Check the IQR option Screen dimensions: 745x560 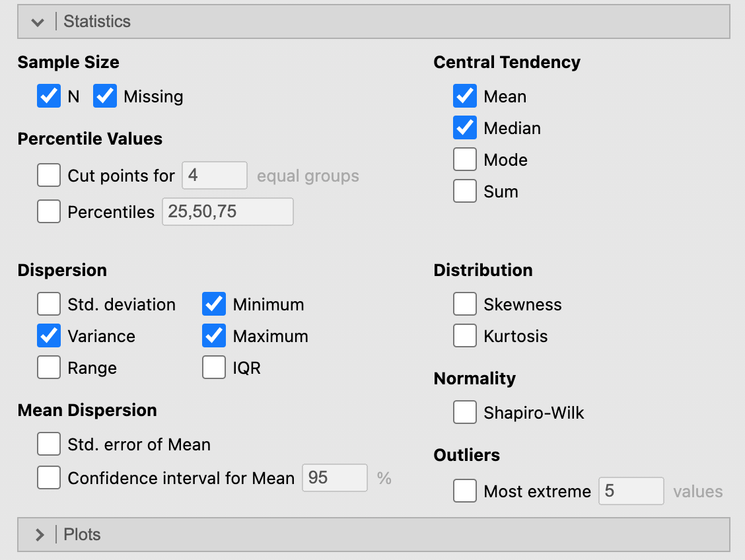[214, 368]
